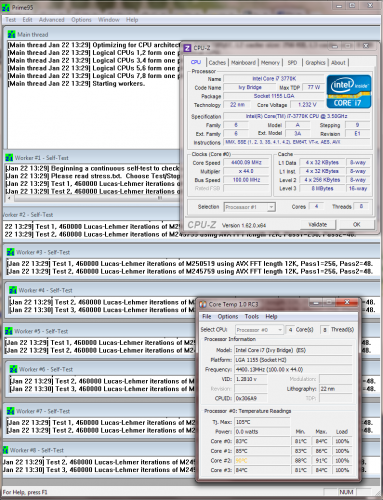383x500 pixels.
Task: Switch to the Graphics tab in CPU-Z
Action: pyautogui.click(x=315, y=63)
